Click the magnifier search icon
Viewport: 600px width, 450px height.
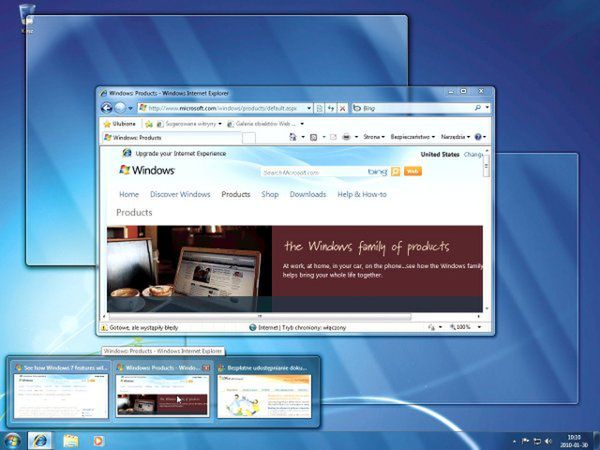478,108
